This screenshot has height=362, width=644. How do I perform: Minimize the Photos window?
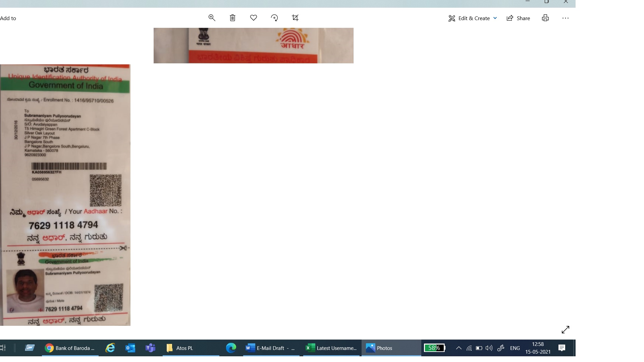(527, 2)
